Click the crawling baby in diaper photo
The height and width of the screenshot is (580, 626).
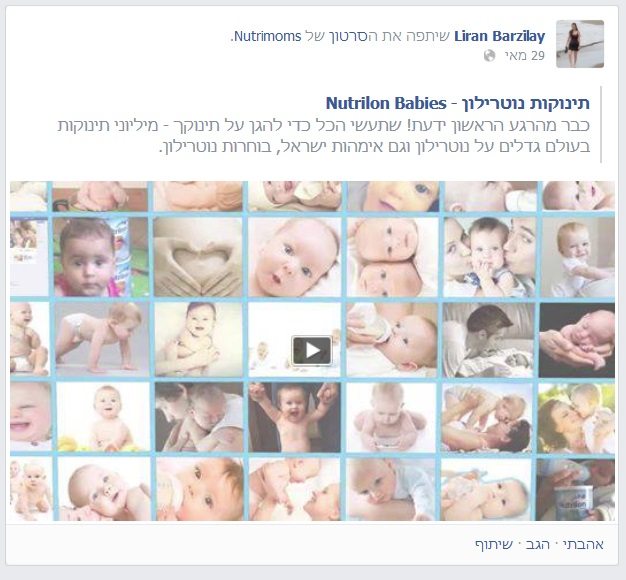(101, 339)
